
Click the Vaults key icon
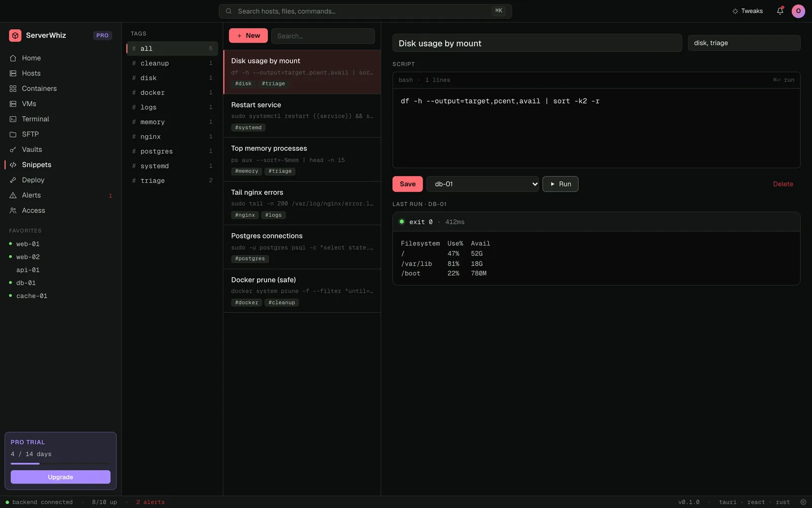click(13, 149)
